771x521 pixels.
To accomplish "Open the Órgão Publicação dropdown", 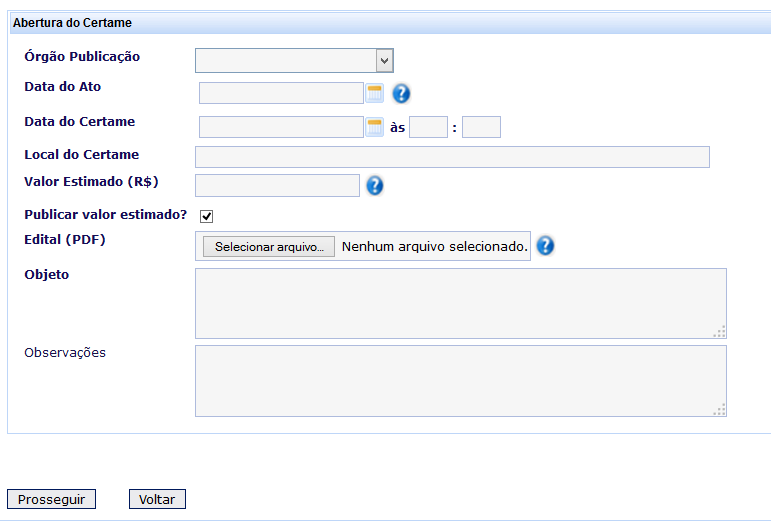I will (x=294, y=61).
